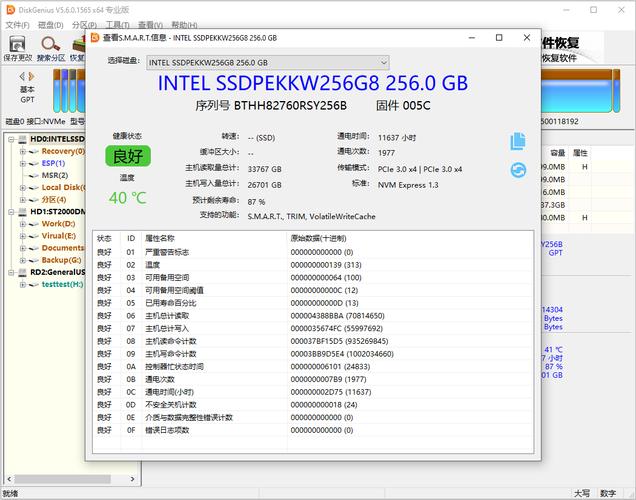This screenshot has width=636, height=500.
Task: Expand the Recovery(0) partition node
Action: point(21,151)
